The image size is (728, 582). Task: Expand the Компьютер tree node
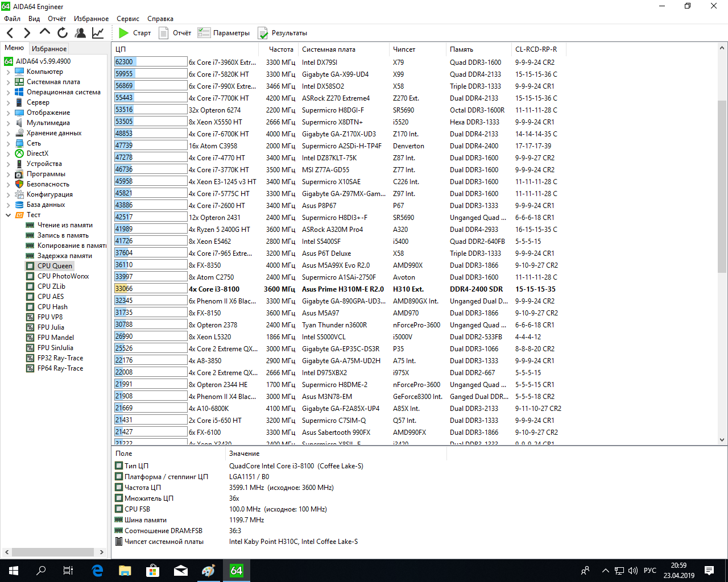pyautogui.click(x=8, y=72)
